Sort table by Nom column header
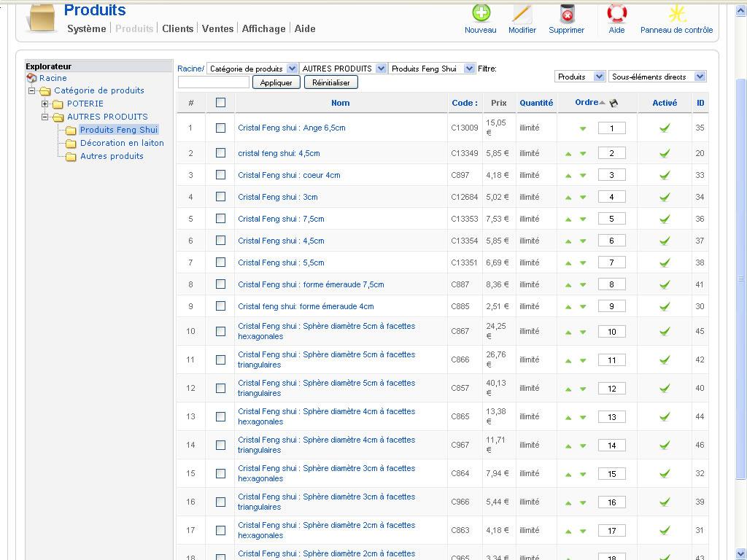Image resolution: width=747 pixels, height=560 pixels. [340, 103]
